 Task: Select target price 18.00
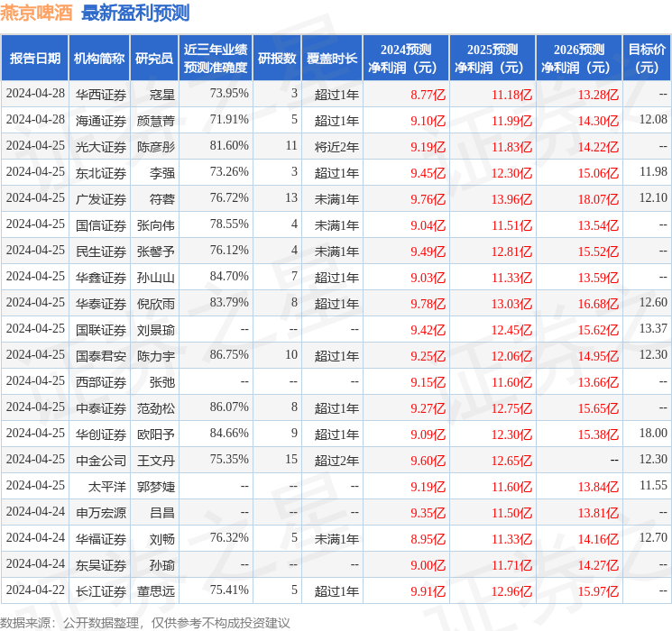pos(653,433)
